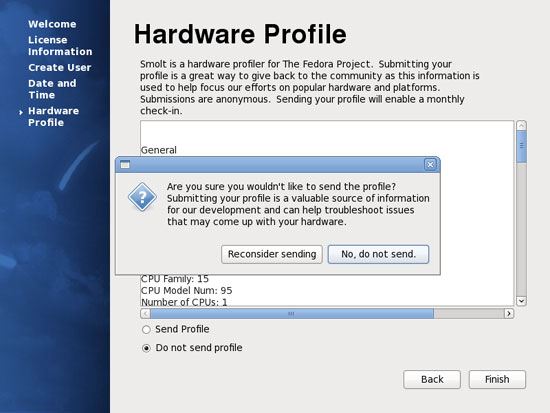Click the 'CPU Family: 15' line

coord(175,279)
